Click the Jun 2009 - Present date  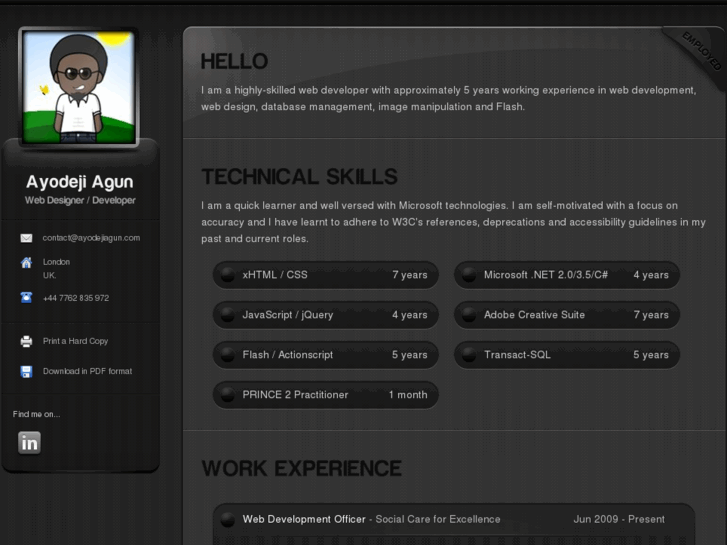pyautogui.click(x=619, y=519)
